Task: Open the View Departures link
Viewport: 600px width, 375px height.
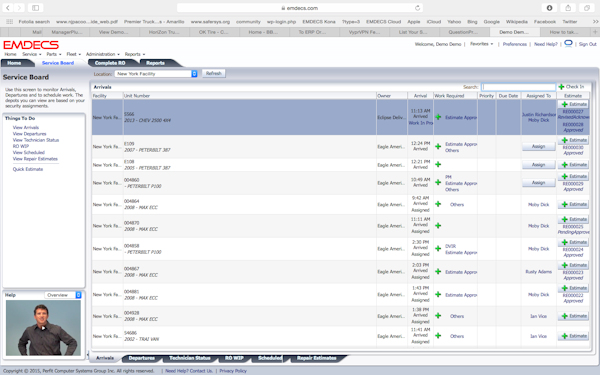Action: 29,134
